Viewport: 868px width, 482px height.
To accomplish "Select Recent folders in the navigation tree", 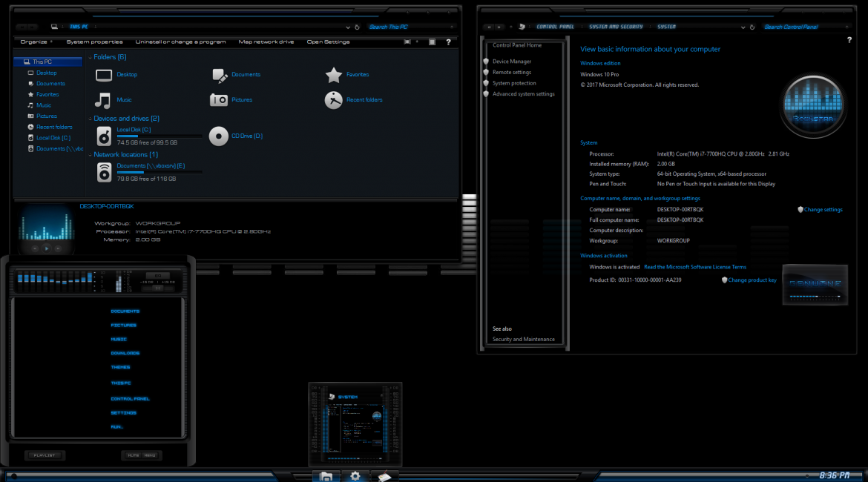I will (x=54, y=128).
